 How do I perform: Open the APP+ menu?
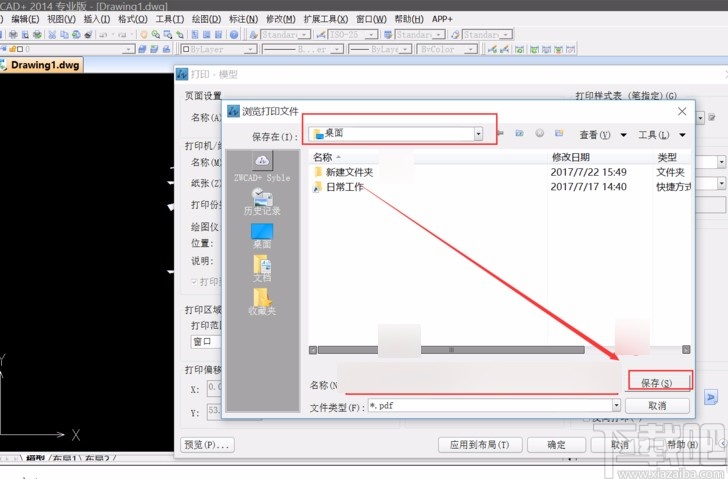click(x=442, y=19)
